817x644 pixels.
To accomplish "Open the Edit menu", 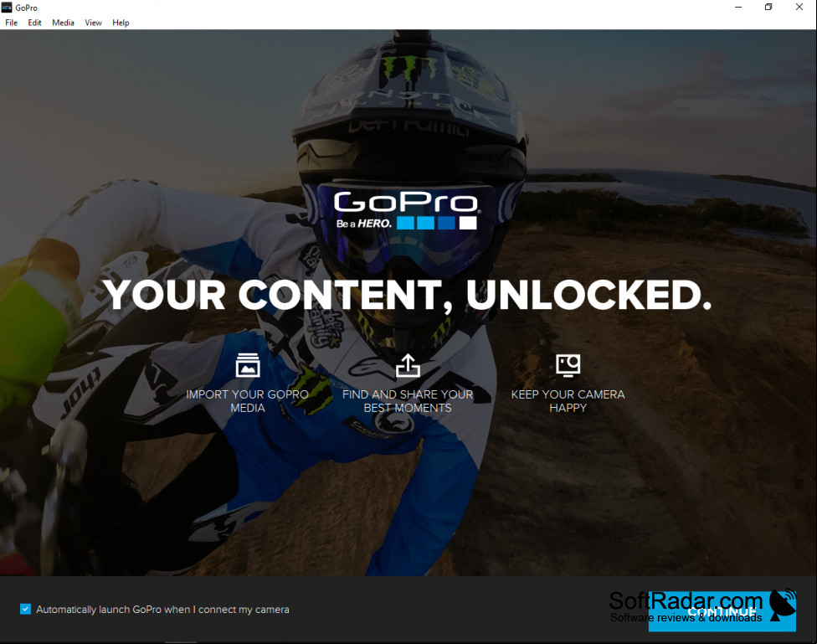I will 34,23.
